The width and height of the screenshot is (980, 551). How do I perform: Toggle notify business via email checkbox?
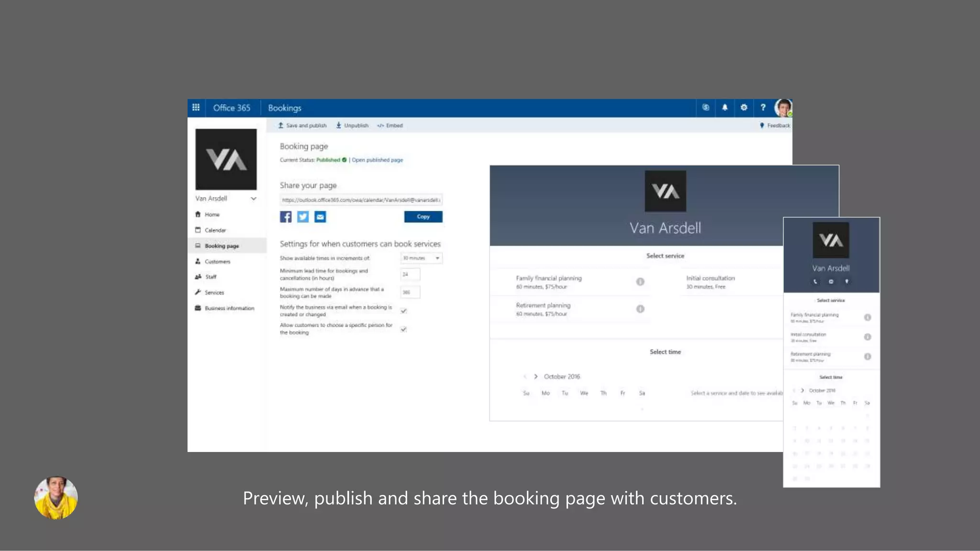pyautogui.click(x=404, y=311)
